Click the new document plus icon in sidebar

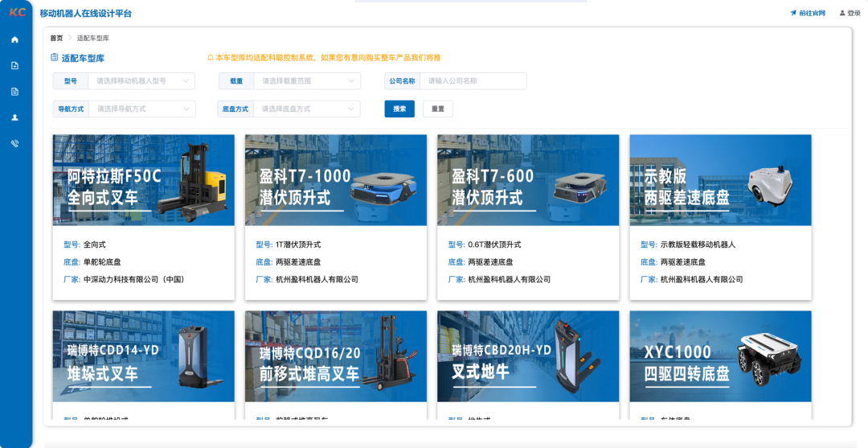click(14, 65)
